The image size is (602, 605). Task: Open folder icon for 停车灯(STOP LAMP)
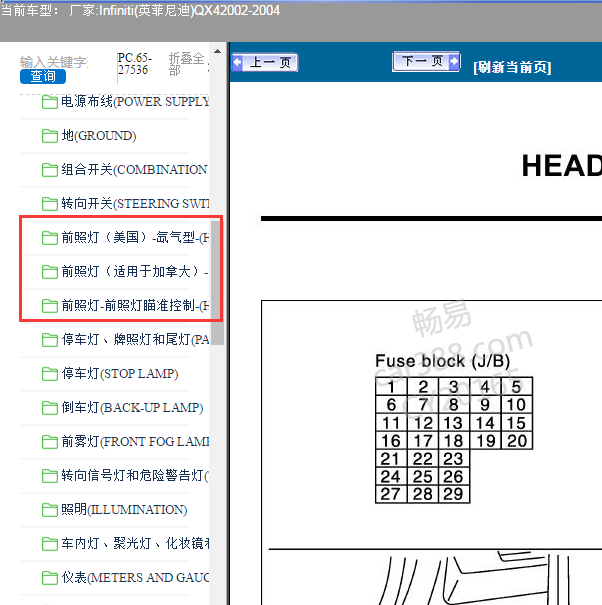[50, 374]
